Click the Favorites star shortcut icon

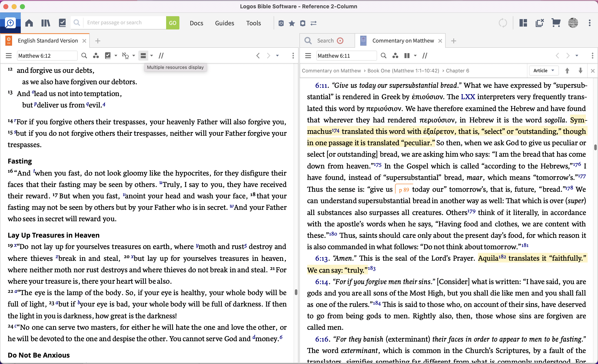coord(292,23)
